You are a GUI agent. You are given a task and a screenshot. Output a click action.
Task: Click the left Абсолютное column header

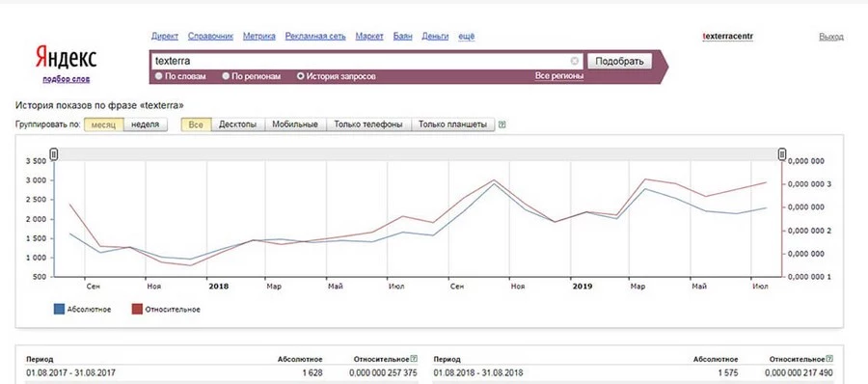click(x=300, y=360)
